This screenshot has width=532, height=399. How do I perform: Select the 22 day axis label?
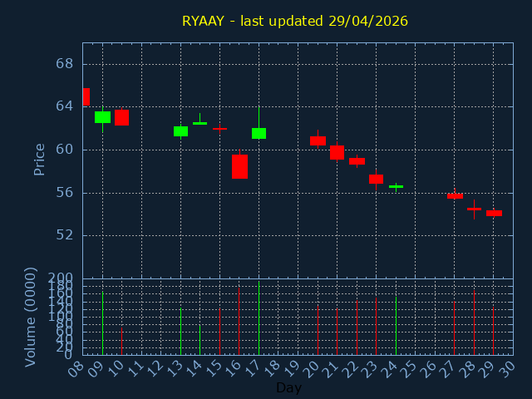tap(351, 368)
